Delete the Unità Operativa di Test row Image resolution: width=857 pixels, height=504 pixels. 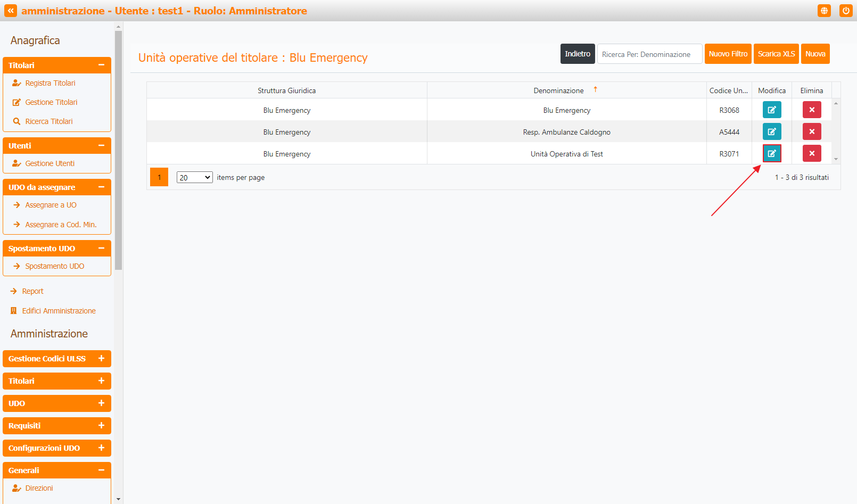point(811,153)
